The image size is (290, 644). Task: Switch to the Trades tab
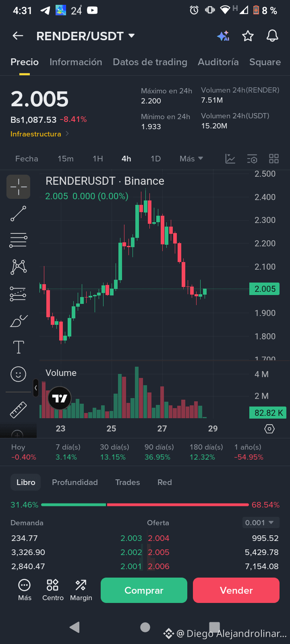128,482
